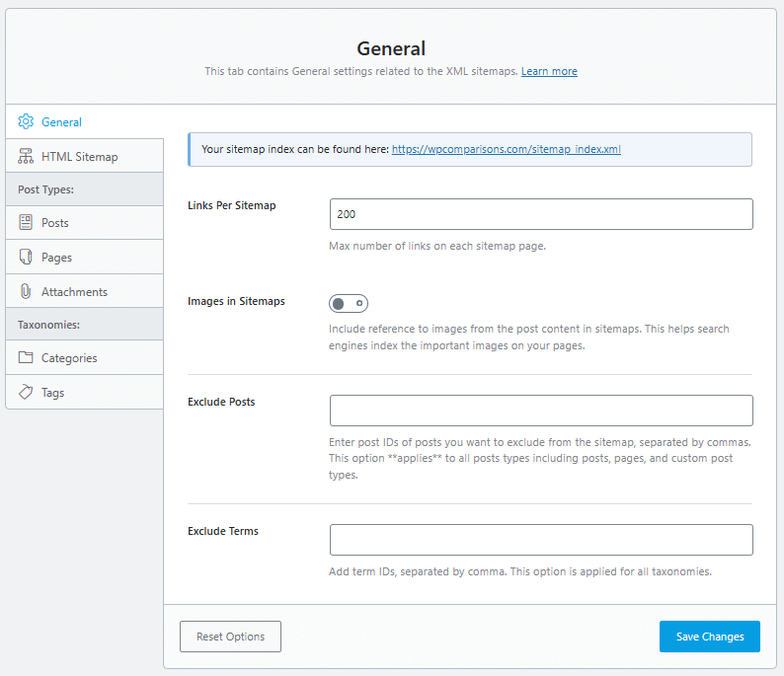The height and width of the screenshot is (676, 784).
Task: Open the HTML Sitemap tab
Action: (x=79, y=157)
